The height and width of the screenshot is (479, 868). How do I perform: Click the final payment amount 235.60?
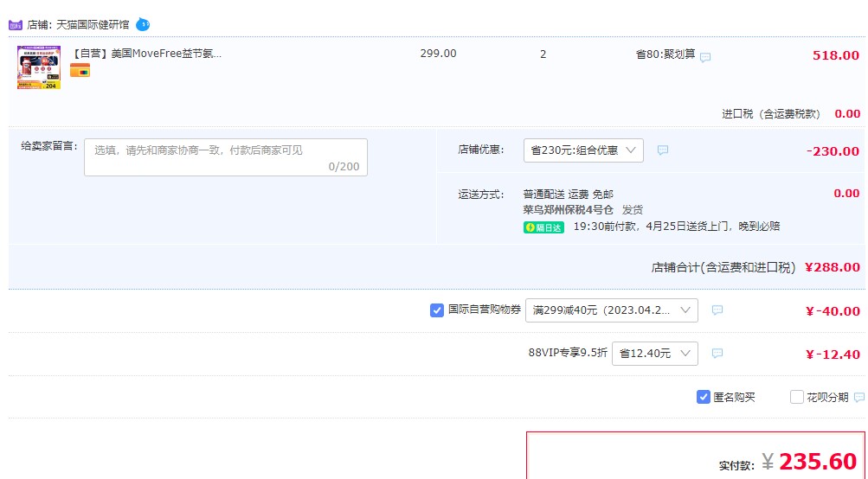(x=818, y=462)
